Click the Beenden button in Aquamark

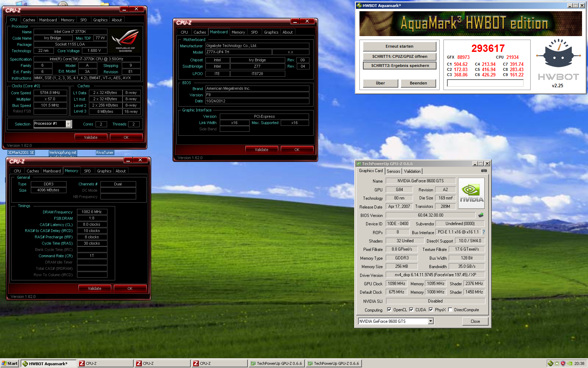[418, 83]
